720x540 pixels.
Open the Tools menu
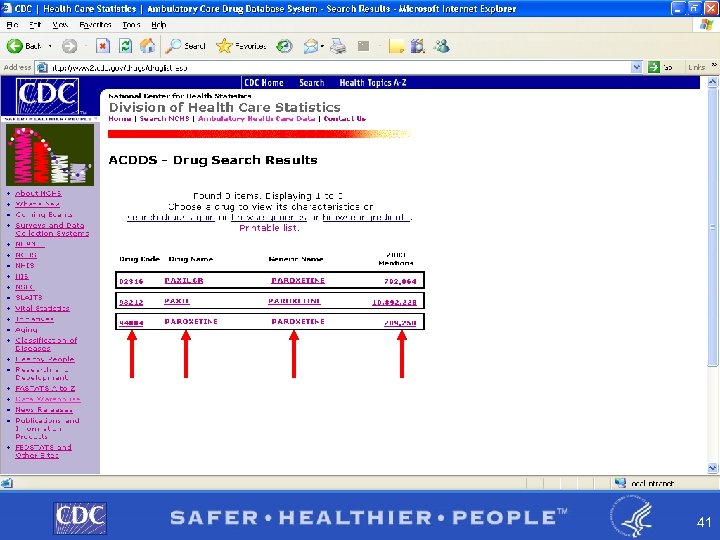131,25
